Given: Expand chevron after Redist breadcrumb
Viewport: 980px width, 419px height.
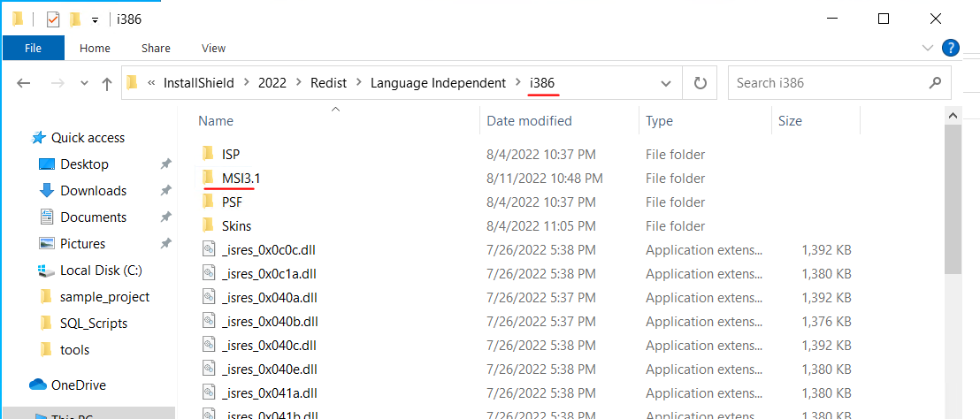Looking at the screenshot, I should (x=358, y=83).
